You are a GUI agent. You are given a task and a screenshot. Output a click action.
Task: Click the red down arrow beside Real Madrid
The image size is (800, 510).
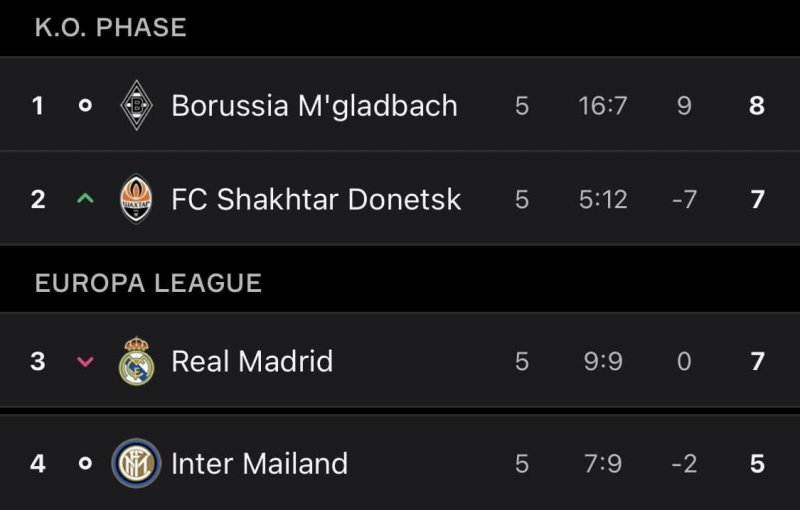pos(85,361)
